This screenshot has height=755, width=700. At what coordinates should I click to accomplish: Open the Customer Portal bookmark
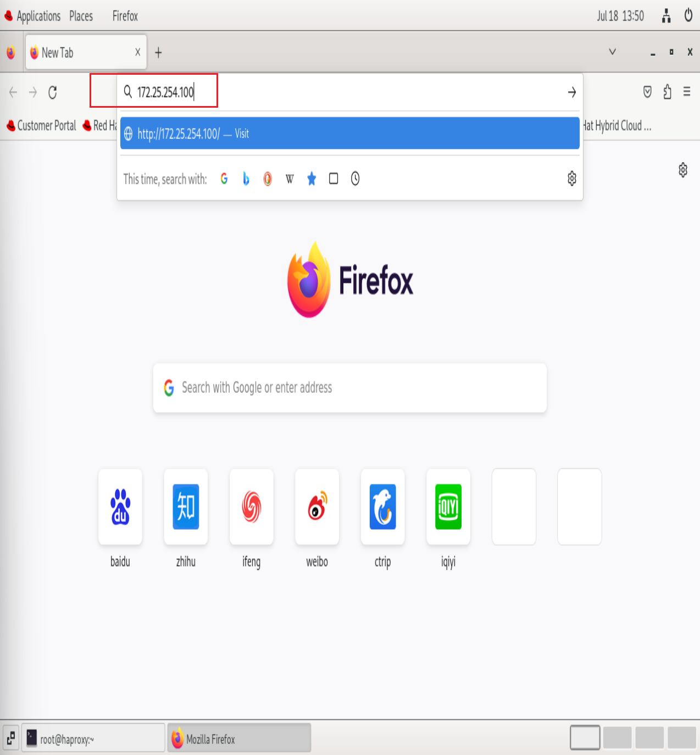tap(41, 126)
